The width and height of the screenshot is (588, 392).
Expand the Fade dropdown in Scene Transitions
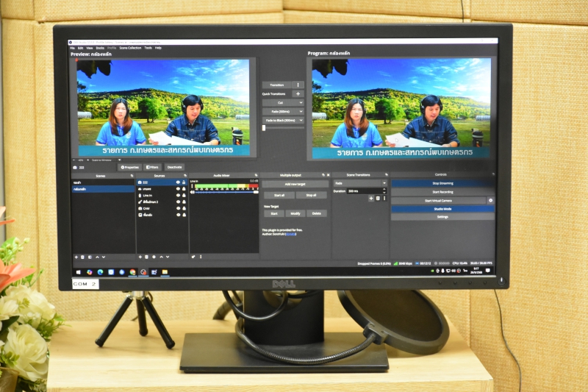[x=360, y=182]
